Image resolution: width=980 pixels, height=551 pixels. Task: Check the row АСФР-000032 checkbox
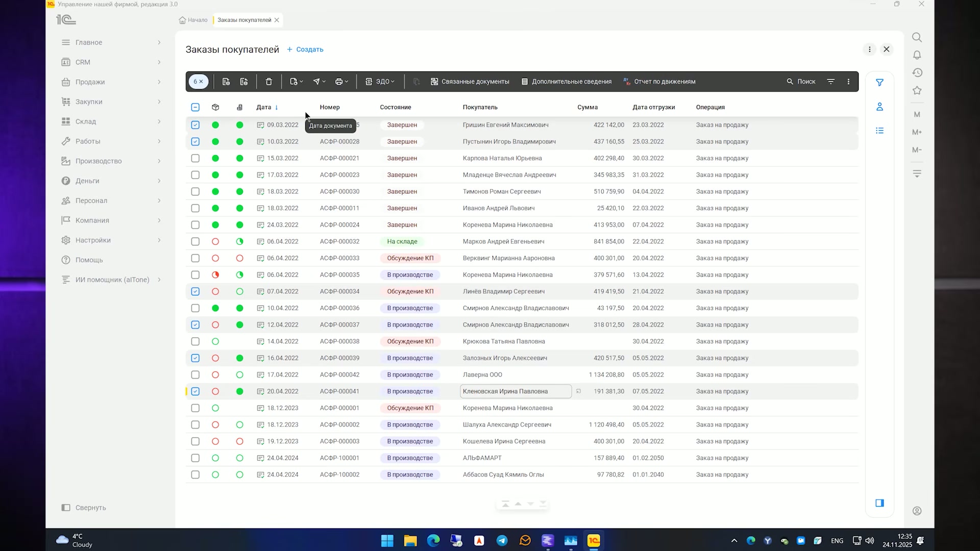[195, 242]
